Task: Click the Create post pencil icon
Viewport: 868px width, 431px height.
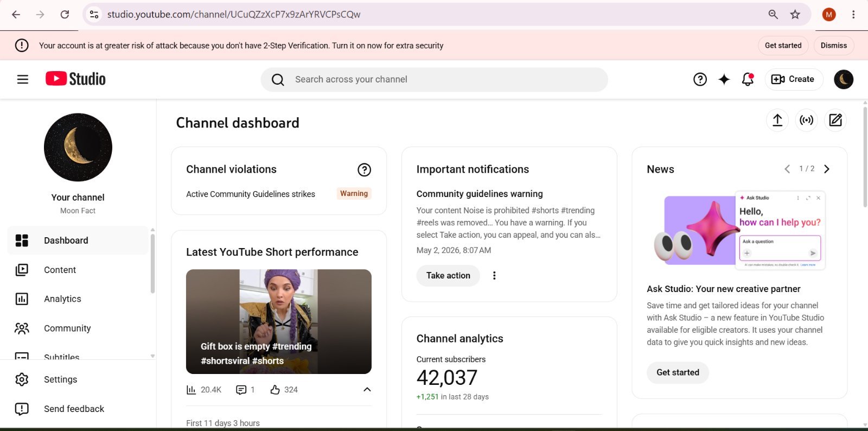Action: tap(835, 120)
